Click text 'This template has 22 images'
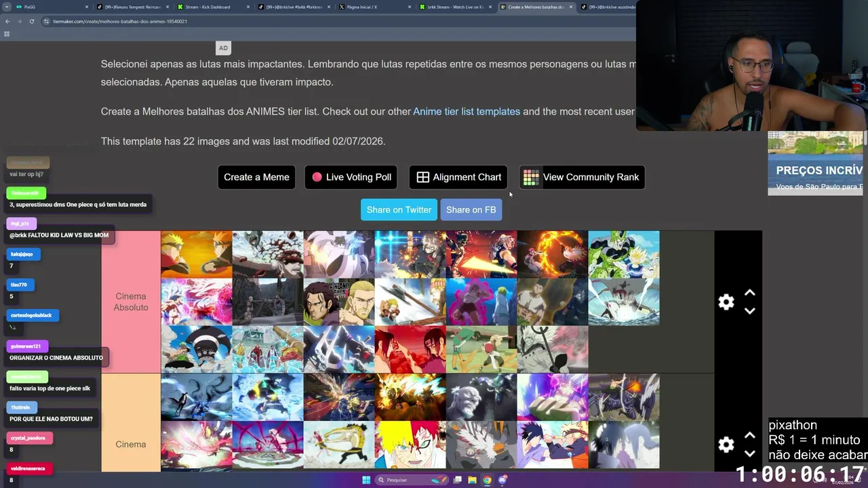The width and height of the screenshot is (868, 488). click(x=167, y=141)
